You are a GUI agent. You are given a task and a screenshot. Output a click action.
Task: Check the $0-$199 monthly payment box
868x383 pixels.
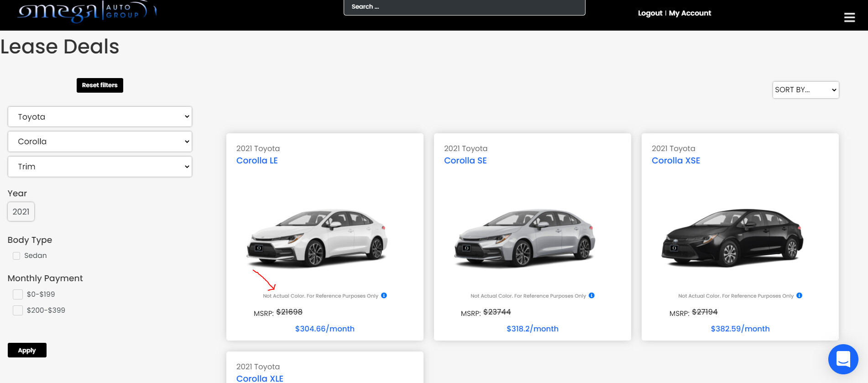pos(18,294)
